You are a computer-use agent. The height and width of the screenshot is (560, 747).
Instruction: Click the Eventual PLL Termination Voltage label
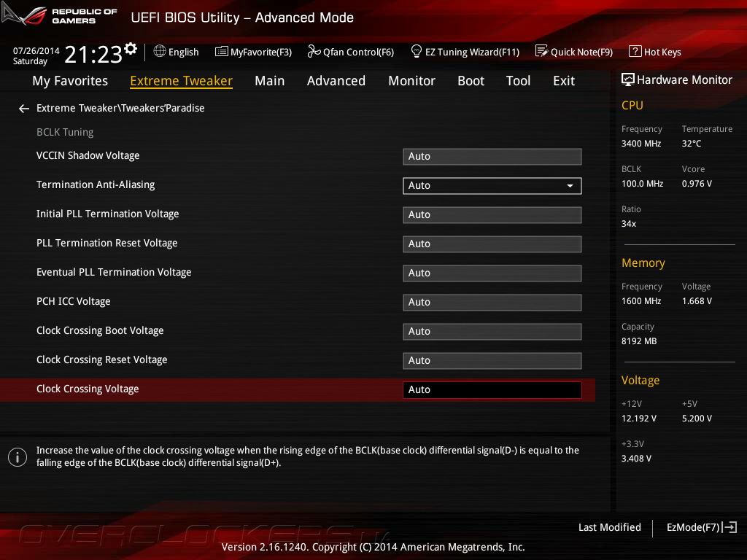pyautogui.click(x=114, y=272)
